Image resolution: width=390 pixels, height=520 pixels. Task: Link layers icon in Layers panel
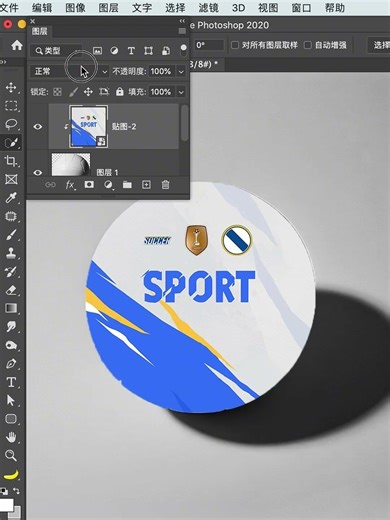pos(50,185)
